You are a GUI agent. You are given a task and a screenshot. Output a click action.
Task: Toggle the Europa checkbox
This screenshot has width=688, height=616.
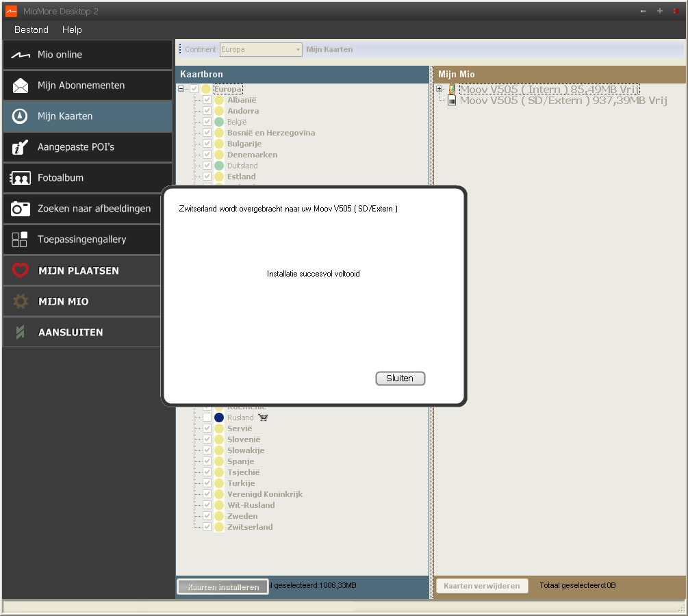point(194,89)
